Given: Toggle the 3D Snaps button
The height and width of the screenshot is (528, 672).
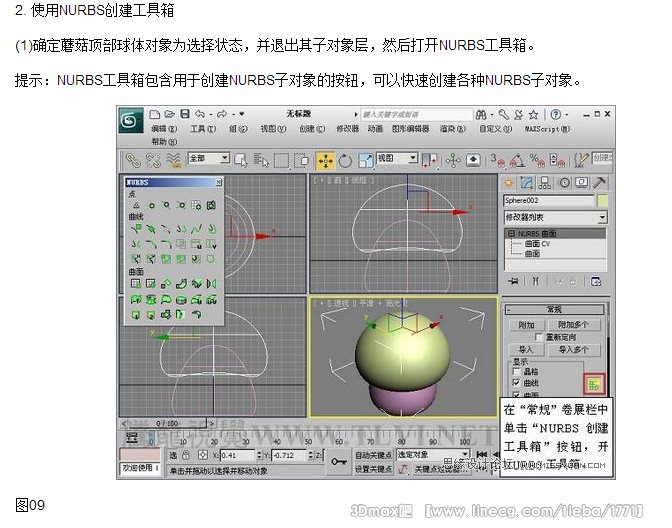Looking at the screenshot, I should click(497, 160).
